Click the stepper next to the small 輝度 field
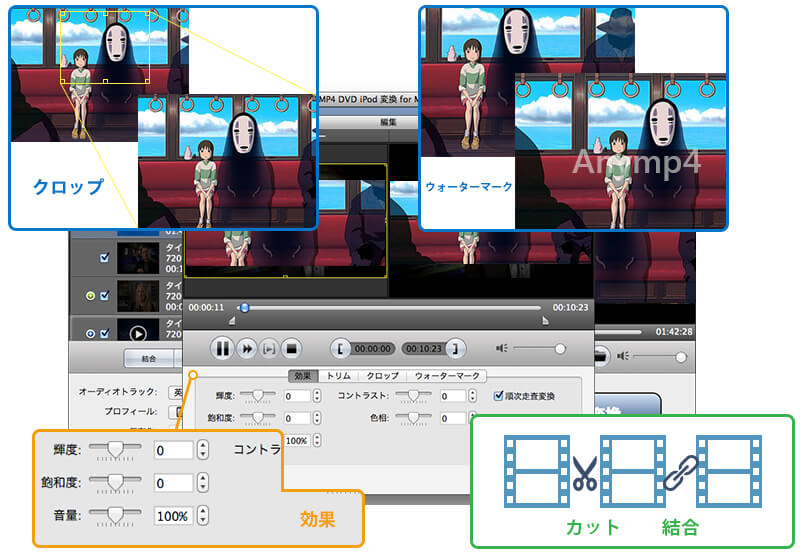This screenshot has width=803, height=557. point(317,396)
